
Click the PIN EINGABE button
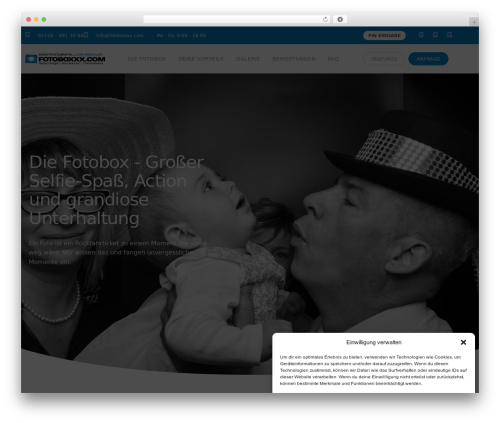pos(384,35)
